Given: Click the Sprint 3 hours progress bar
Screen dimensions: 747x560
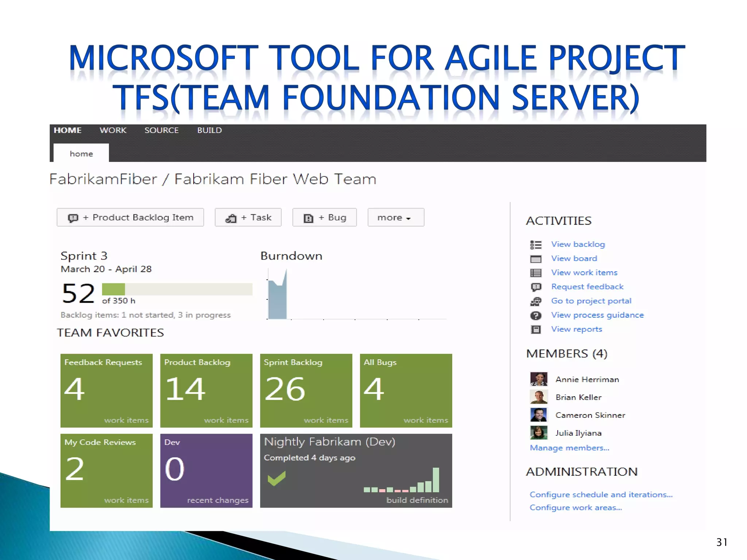Looking at the screenshot, I should click(177, 289).
